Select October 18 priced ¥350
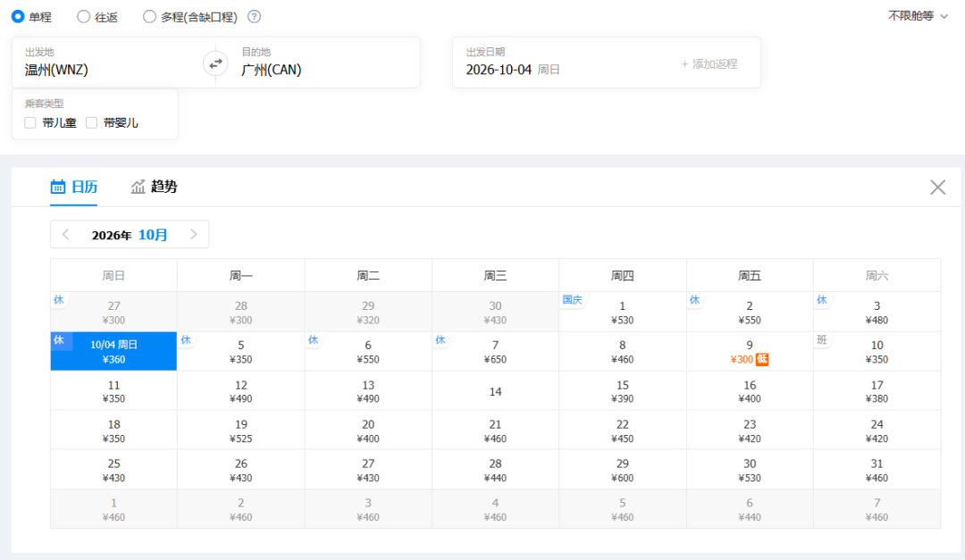Image resolution: width=965 pixels, height=560 pixels. [x=113, y=430]
